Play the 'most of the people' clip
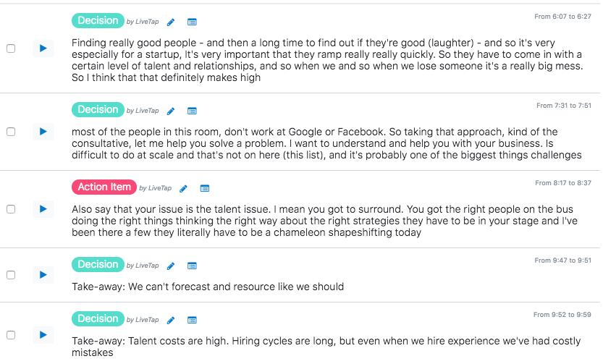The height and width of the screenshot is (364, 603). [43, 132]
